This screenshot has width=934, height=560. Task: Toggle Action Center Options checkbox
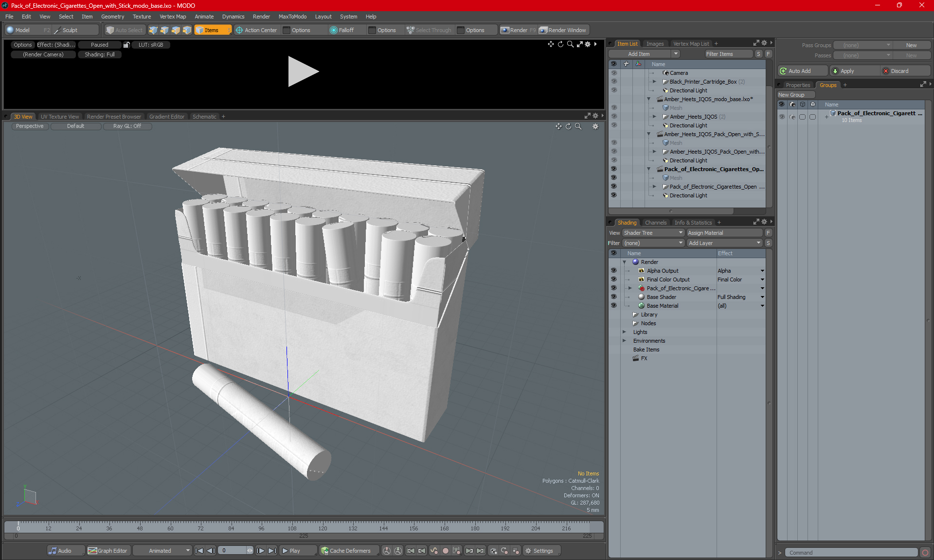click(x=287, y=30)
